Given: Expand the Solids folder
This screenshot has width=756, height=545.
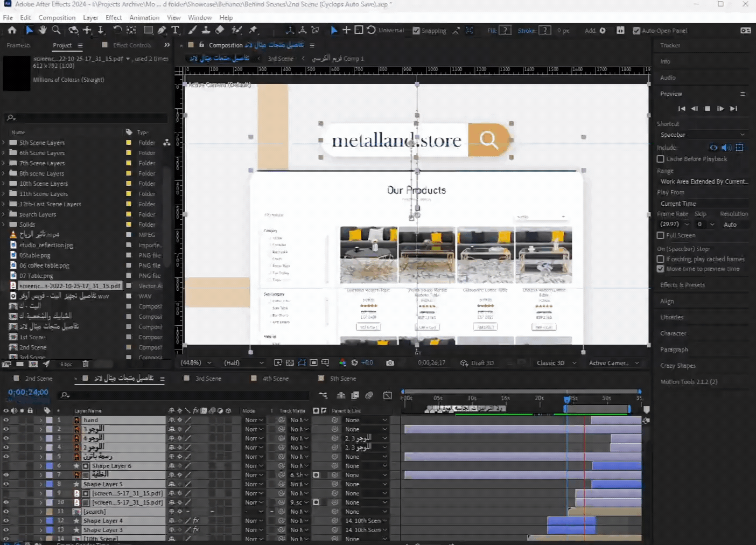Looking at the screenshot, I should (4, 225).
